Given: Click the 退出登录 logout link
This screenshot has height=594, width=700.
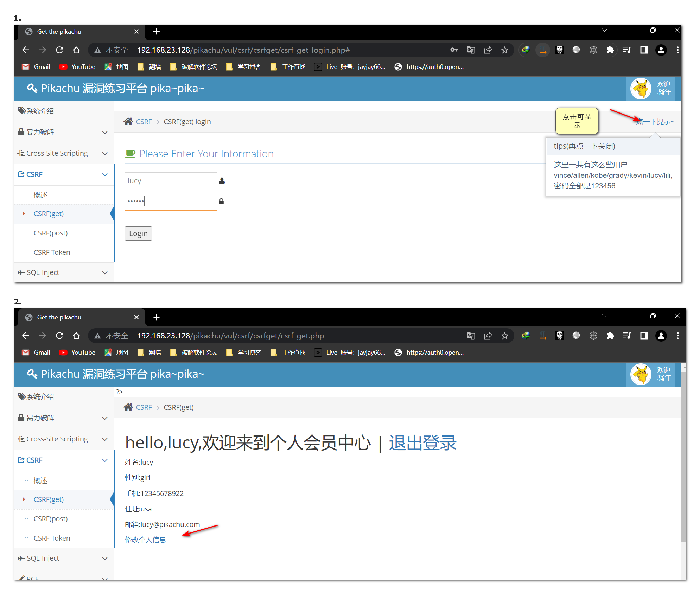Looking at the screenshot, I should click(422, 443).
